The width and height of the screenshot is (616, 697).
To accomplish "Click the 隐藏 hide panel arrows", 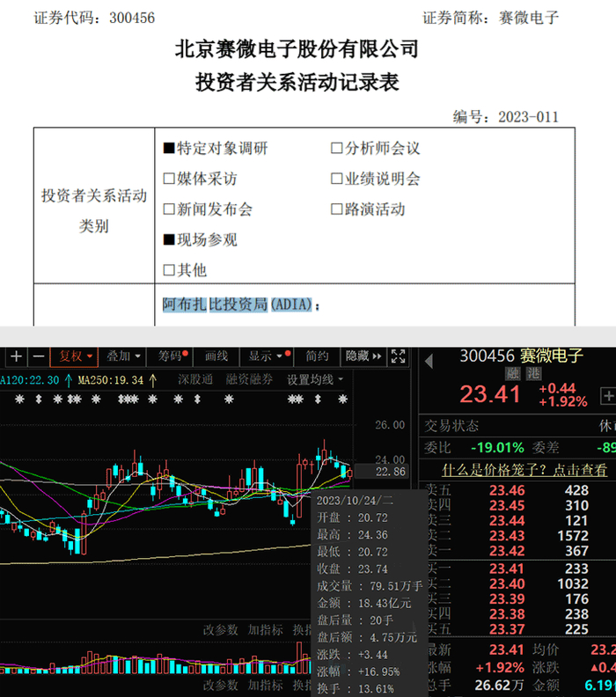I will (x=363, y=356).
